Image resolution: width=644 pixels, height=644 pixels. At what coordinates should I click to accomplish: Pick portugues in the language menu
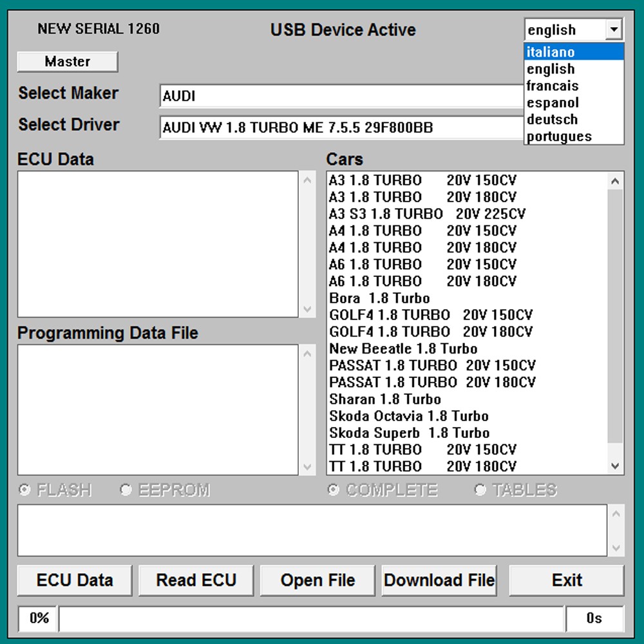pyautogui.click(x=556, y=136)
